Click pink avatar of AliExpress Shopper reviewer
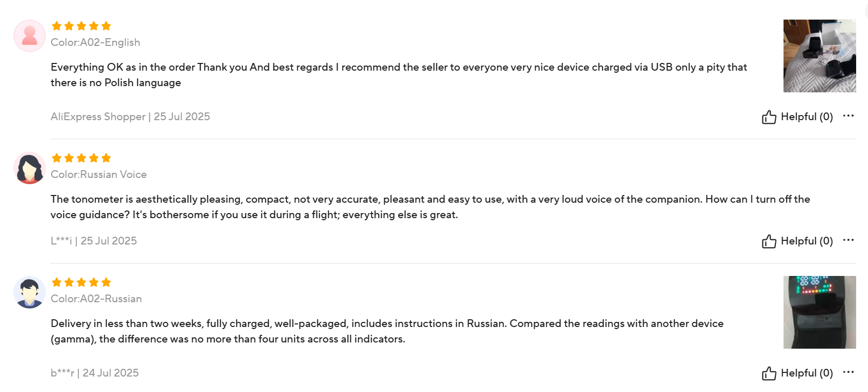The image size is (868, 392). pyautogui.click(x=29, y=36)
